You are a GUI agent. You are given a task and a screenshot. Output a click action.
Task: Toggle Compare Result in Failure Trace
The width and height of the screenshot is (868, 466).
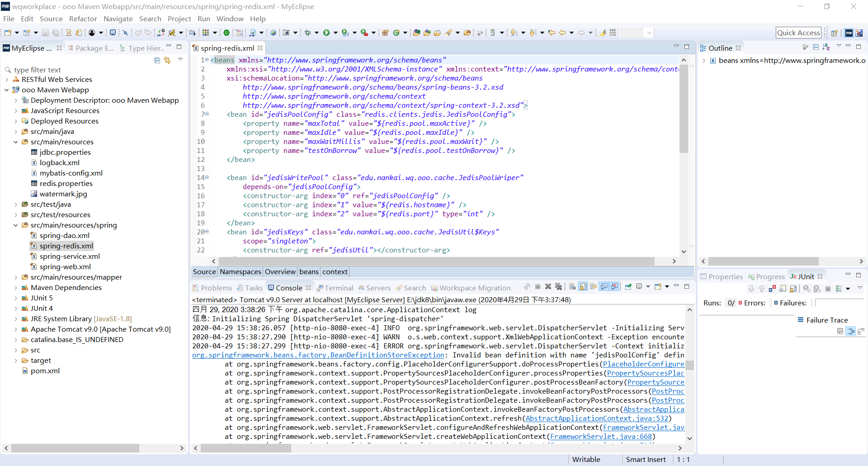pyautogui.click(x=861, y=331)
